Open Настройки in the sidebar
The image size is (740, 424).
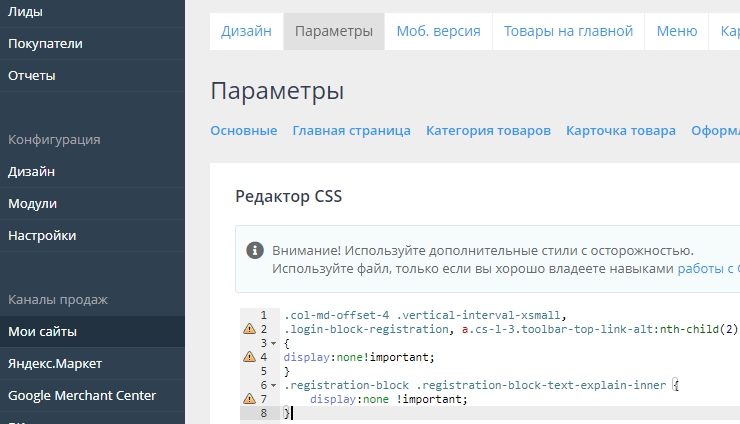coord(42,235)
